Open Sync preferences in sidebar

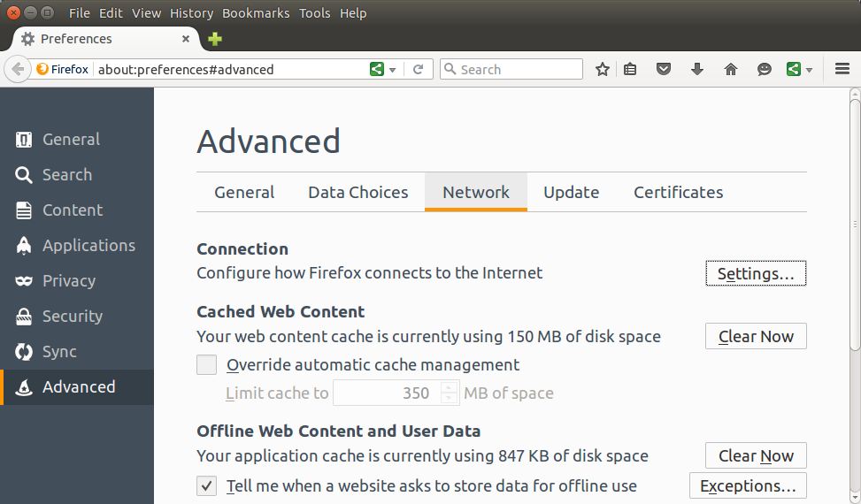point(77,352)
